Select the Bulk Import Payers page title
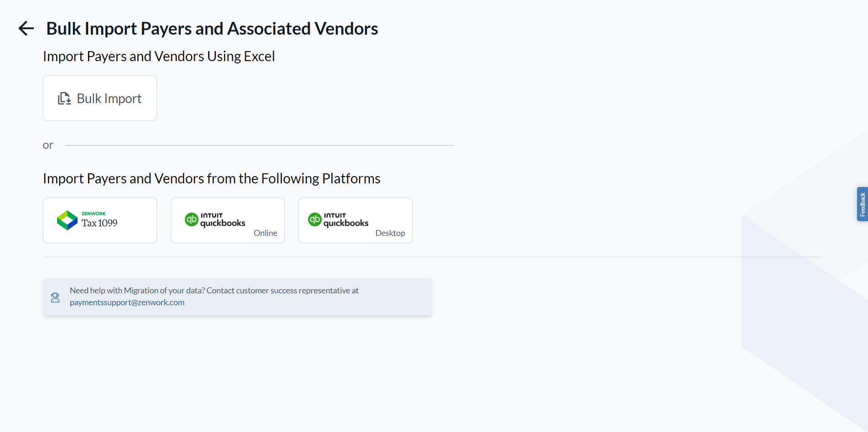 212,28
